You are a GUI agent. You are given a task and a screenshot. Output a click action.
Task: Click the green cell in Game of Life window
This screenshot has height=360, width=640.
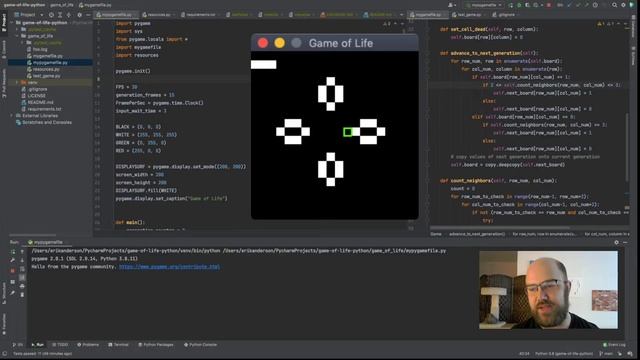click(x=348, y=132)
